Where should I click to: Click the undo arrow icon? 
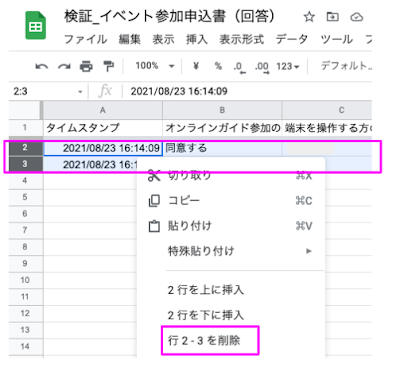[x=42, y=67]
